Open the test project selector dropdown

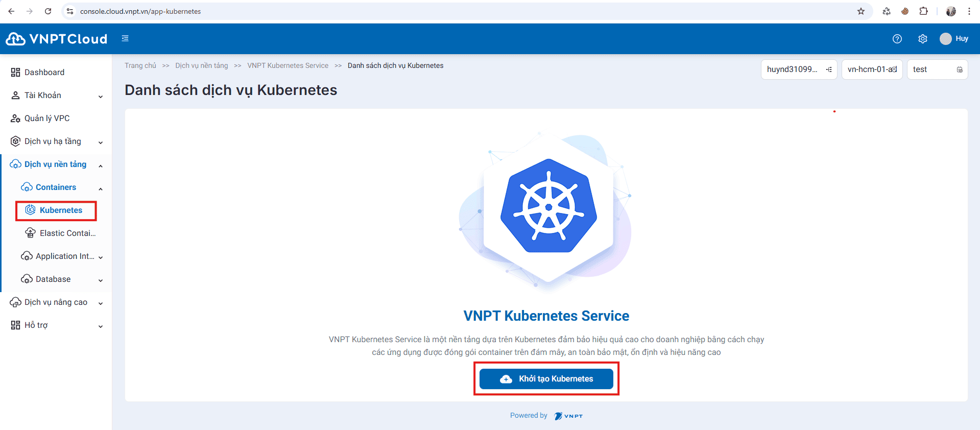point(937,69)
